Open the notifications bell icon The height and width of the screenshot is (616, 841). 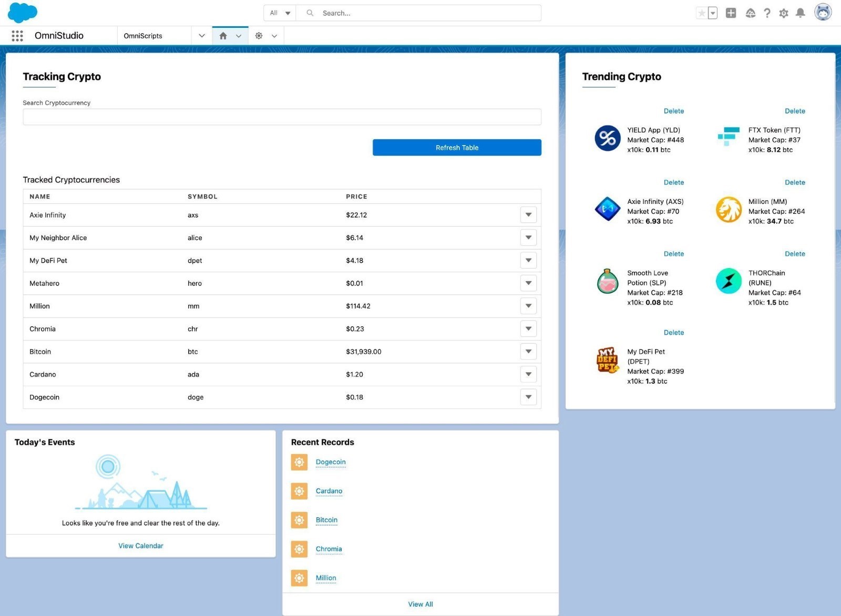pyautogui.click(x=801, y=13)
